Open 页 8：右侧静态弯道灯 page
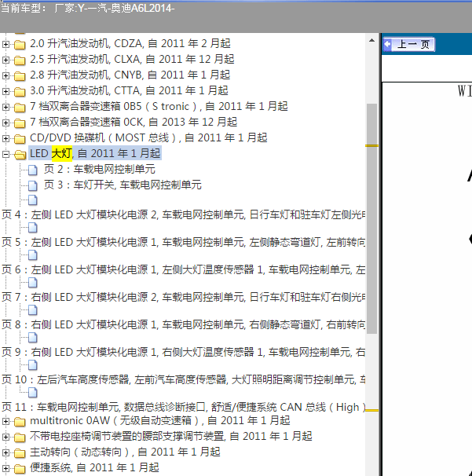The width and height of the screenshot is (472, 476). [183, 325]
